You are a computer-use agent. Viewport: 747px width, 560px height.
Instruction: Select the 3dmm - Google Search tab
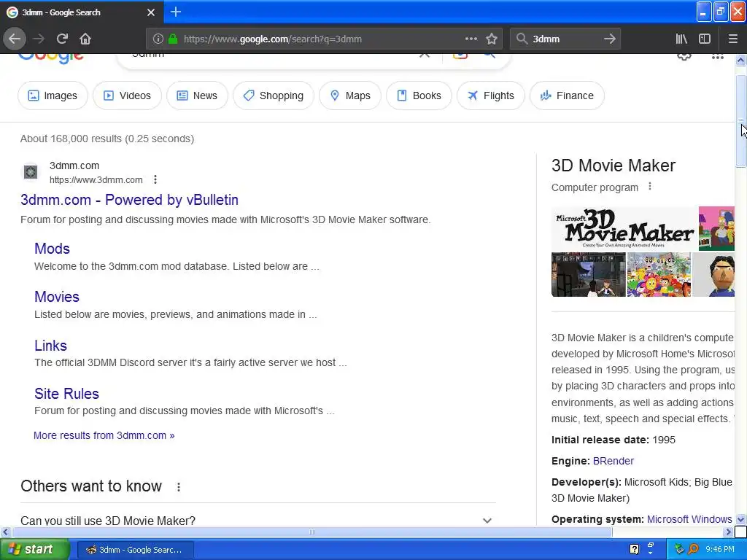82,12
